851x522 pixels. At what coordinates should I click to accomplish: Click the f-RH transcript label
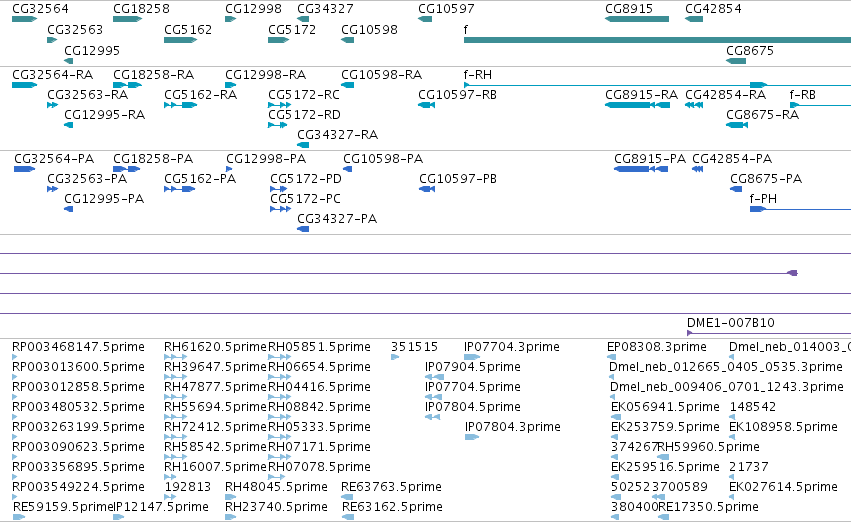click(x=478, y=74)
